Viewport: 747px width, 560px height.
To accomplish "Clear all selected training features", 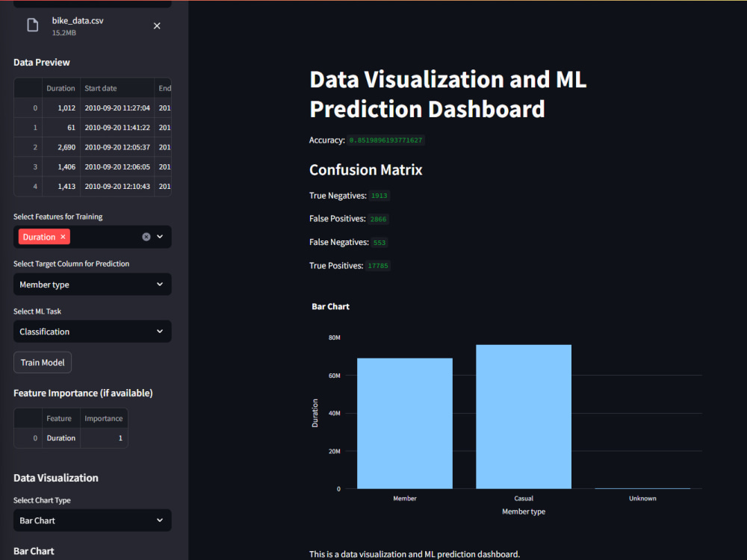I will click(146, 237).
